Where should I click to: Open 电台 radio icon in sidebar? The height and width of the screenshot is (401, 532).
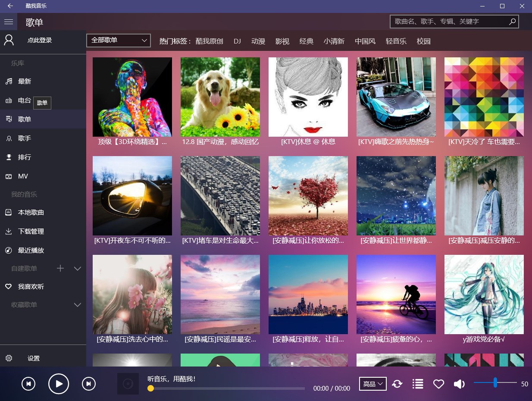pos(9,100)
